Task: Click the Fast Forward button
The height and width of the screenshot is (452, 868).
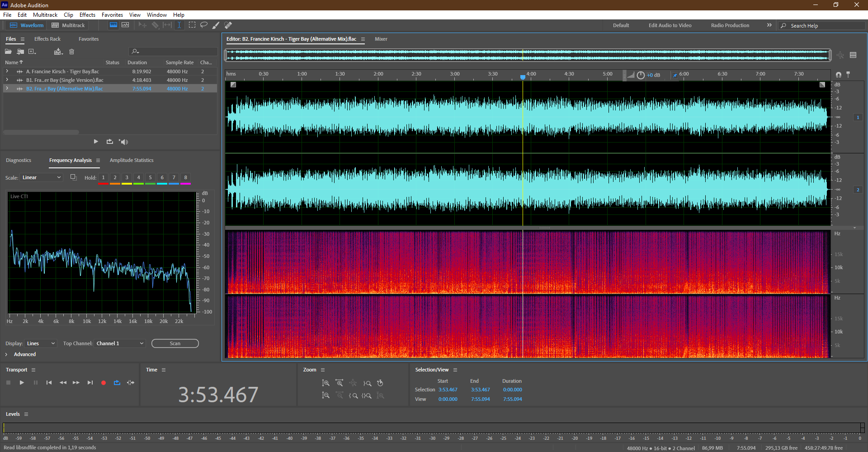Action: (76, 383)
